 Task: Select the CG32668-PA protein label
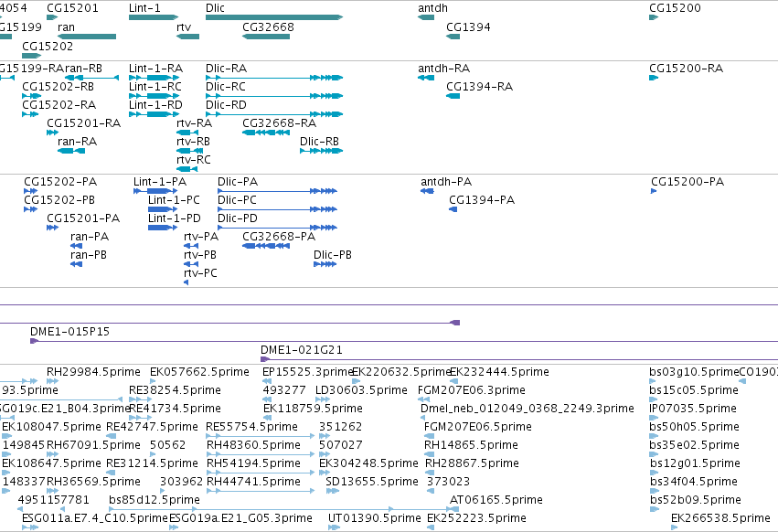(x=279, y=237)
